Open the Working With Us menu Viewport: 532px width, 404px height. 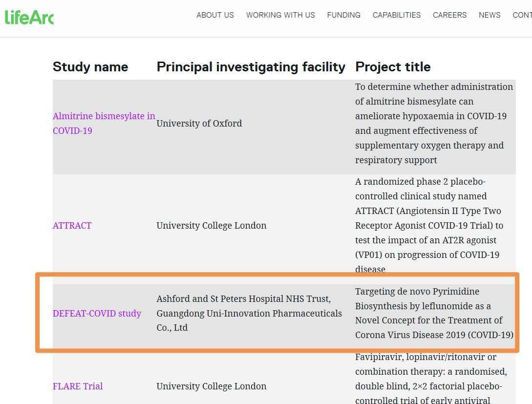[x=280, y=15]
